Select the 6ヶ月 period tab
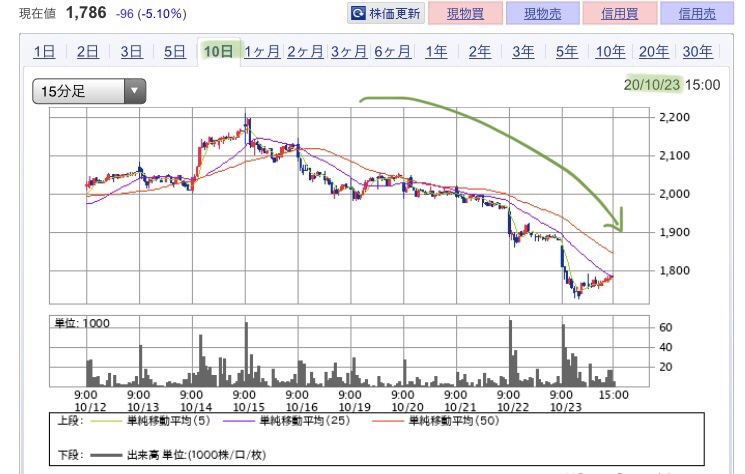The image size is (745, 474). 393,52
